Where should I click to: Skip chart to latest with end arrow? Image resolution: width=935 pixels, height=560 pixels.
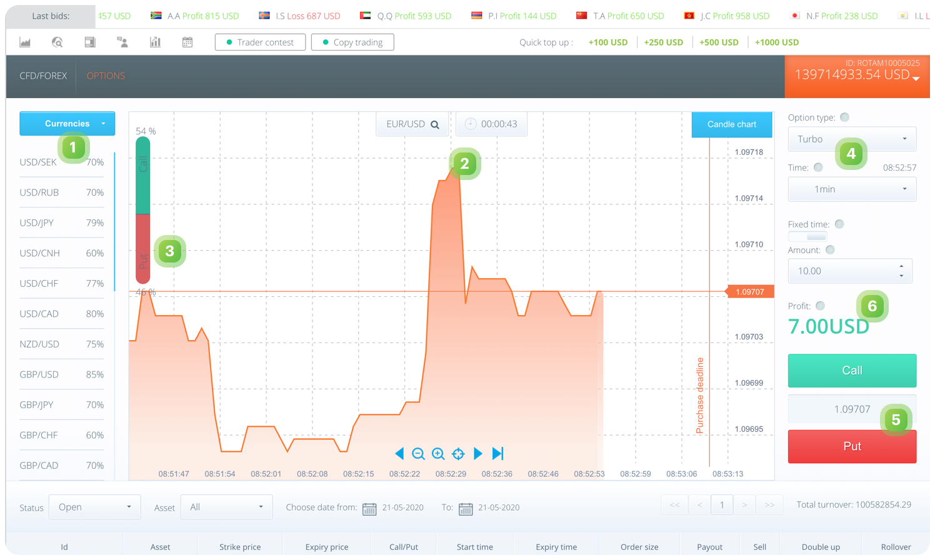coord(498,454)
